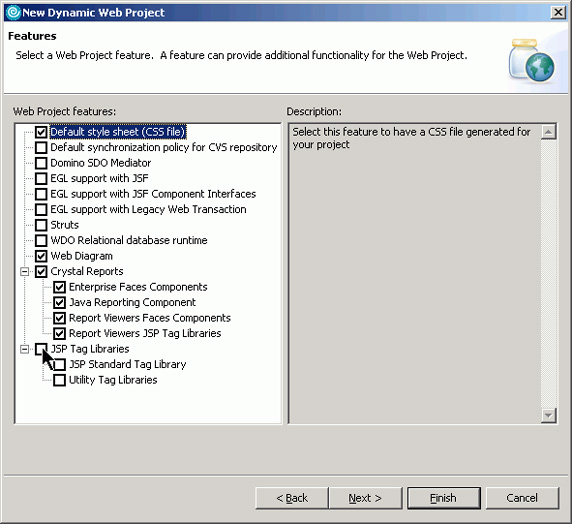This screenshot has width=572, height=524.
Task: Uncheck Report Viewers JSP Tag Libraries checkbox
Action: tap(59, 334)
